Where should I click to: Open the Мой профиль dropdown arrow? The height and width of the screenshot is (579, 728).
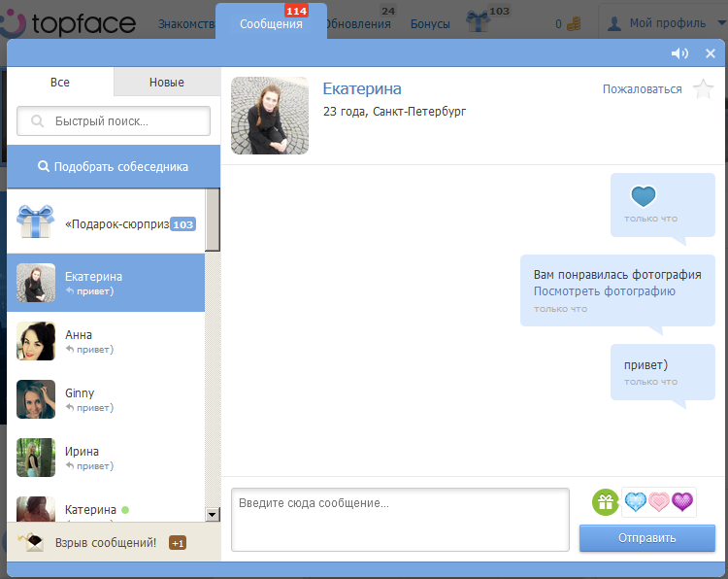pyautogui.click(x=722, y=22)
